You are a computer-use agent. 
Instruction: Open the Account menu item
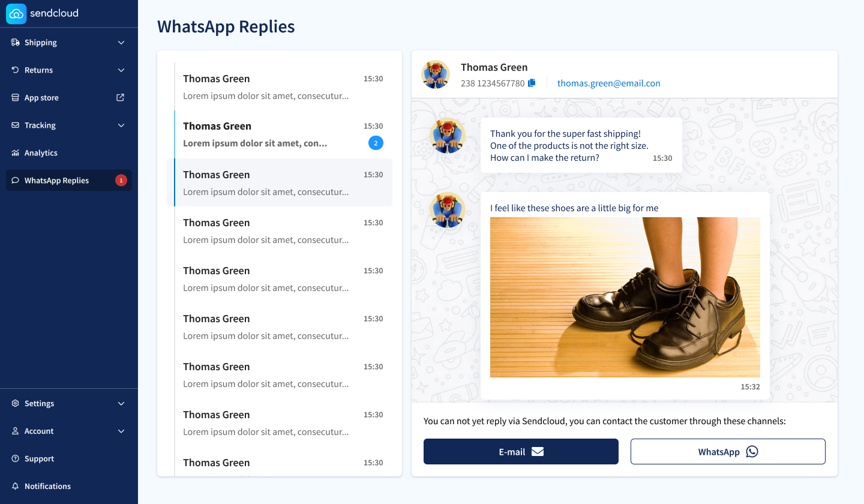(x=69, y=431)
